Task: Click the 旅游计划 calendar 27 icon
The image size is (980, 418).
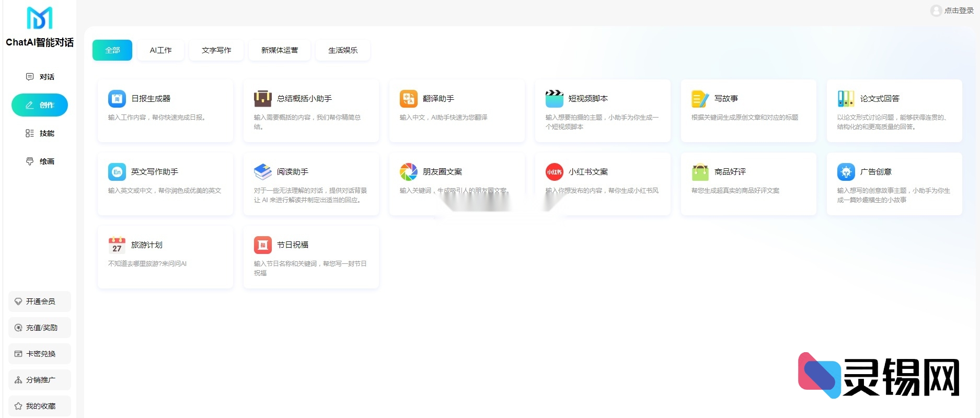Action: (x=117, y=245)
